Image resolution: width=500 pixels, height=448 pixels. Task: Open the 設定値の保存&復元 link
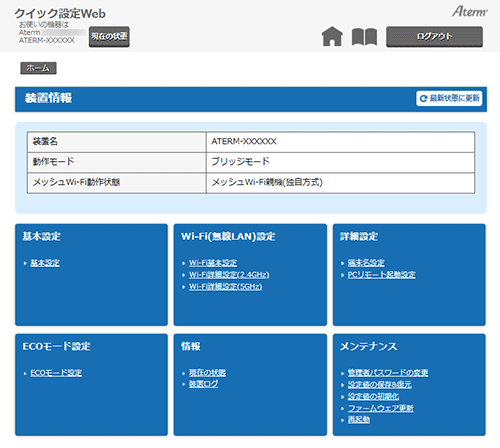[x=380, y=384]
